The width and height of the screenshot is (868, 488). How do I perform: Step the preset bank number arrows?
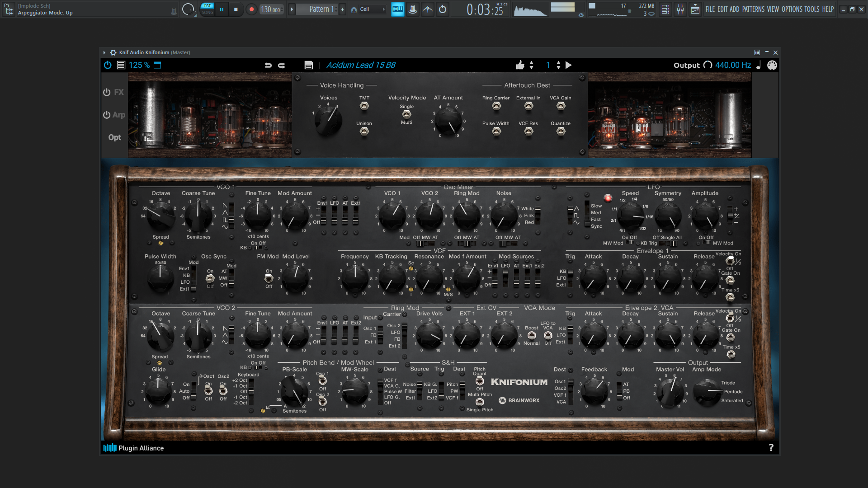pyautogui.click(x=559, y=65)
